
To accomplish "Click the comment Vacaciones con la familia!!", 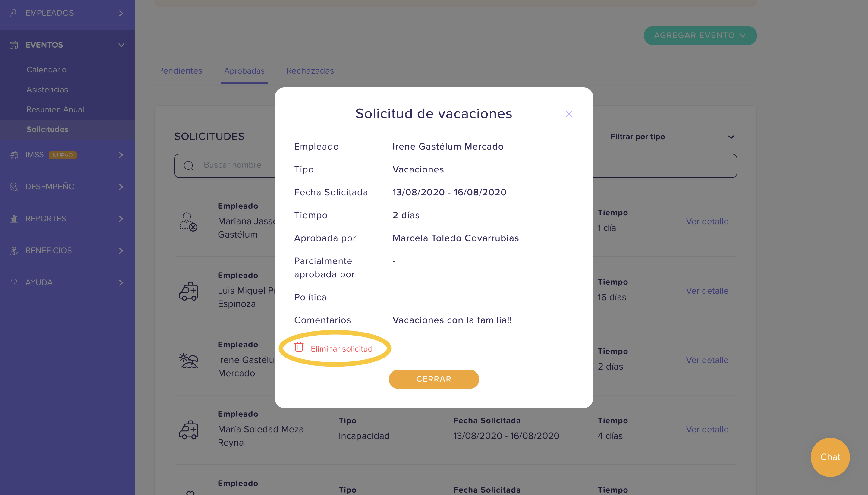I will pyautogui.click(x=452, y=320).
